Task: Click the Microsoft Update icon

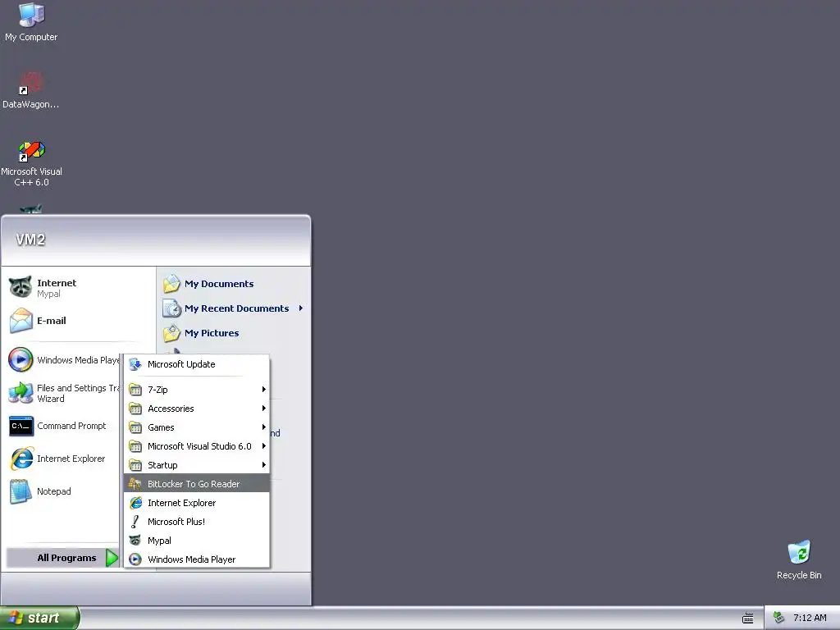Action: pyautogui.click(x=135, y=364)
